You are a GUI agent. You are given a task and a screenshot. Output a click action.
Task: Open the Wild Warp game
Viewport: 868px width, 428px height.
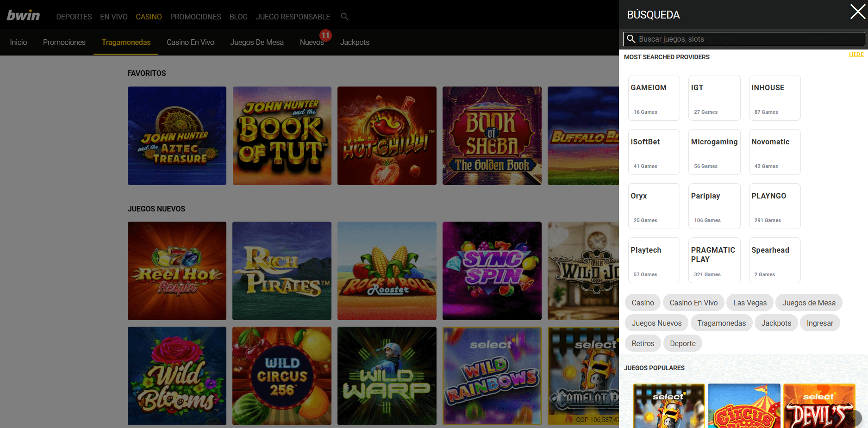coord(387,376)
